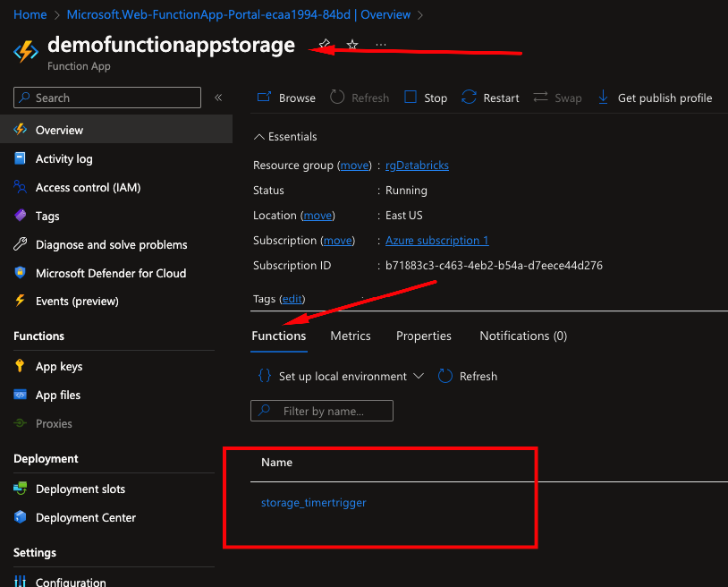Click the Restart circular arrows icon
This screenshot has height=587, width=728.
point(469,97)
